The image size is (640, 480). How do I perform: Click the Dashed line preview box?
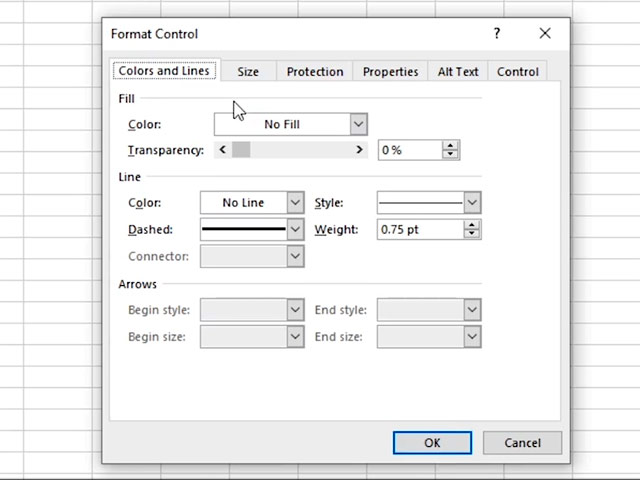pos(244,229)
